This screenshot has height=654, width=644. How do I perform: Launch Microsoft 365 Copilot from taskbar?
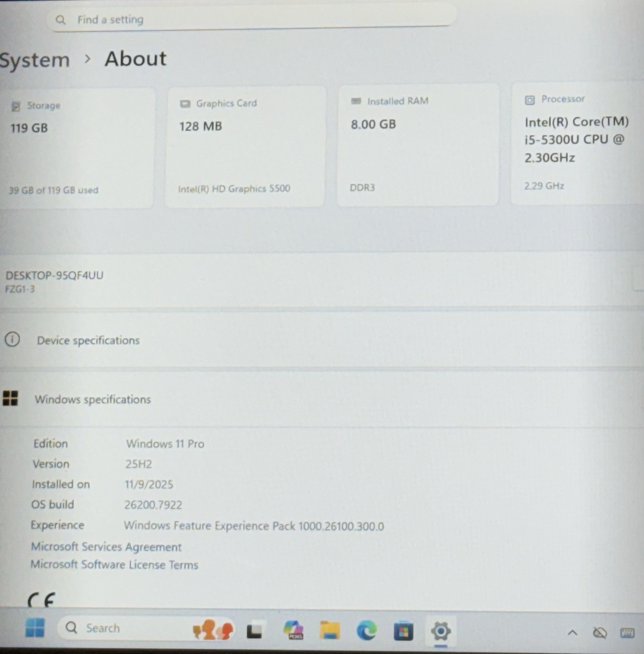[x=293, y=630]
